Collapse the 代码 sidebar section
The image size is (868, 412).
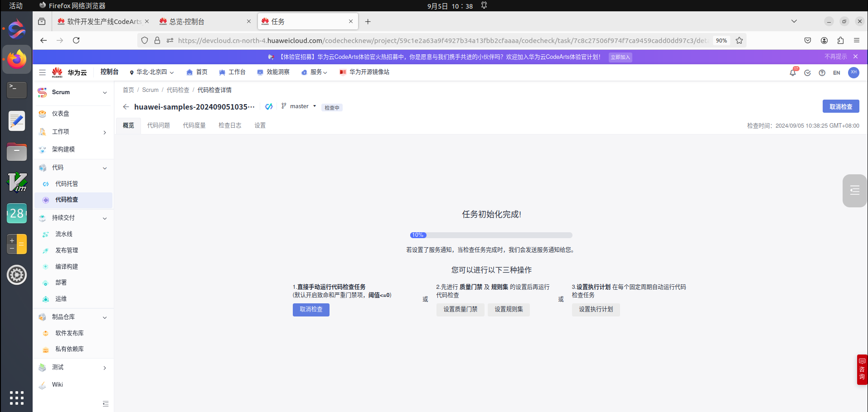point(105,168)
